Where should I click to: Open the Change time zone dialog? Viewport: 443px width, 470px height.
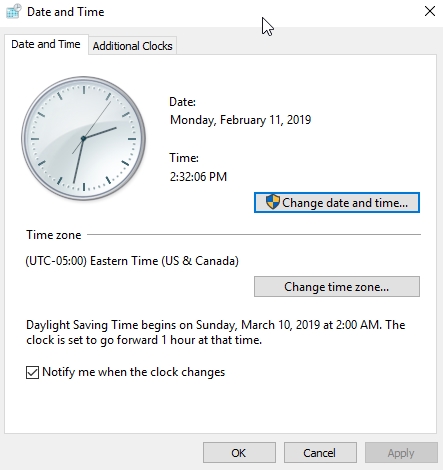pos(337,286)
